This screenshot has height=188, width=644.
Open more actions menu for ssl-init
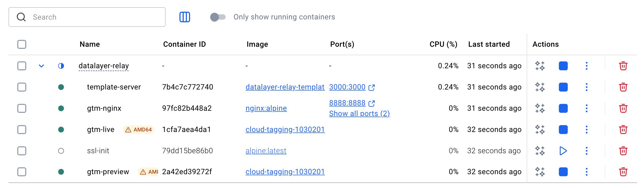pyautogui.click(x=586, y=151)
